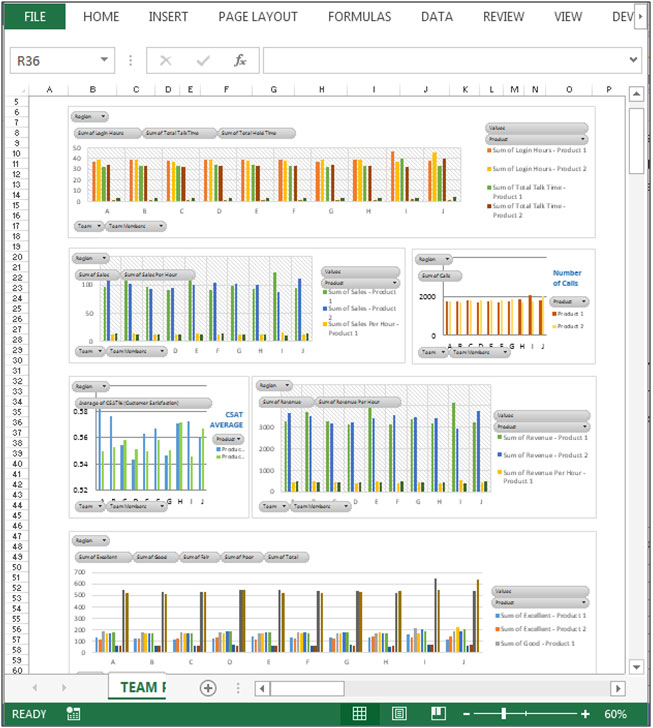Image resolution: width=653 pixels, height=728 pixels.
Task: Go to previous sheet using tab arrow
Action: coord(35,688)
